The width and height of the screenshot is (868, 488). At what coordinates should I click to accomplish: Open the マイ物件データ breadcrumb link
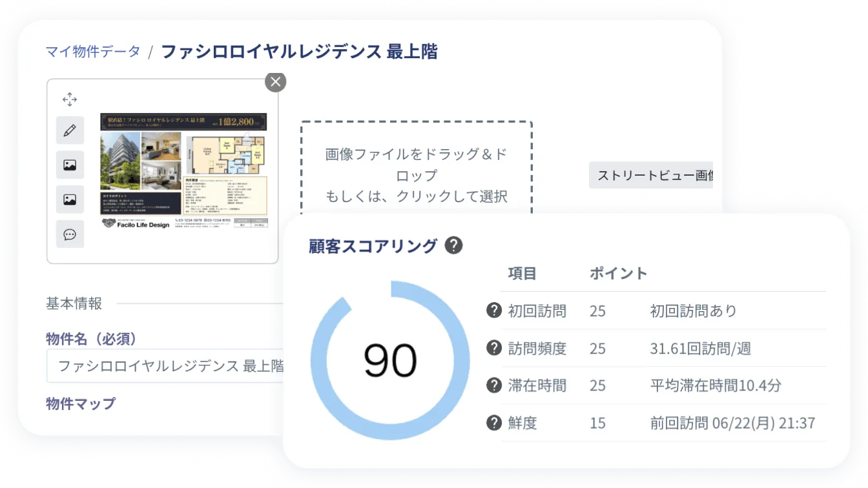pos(93,52)
